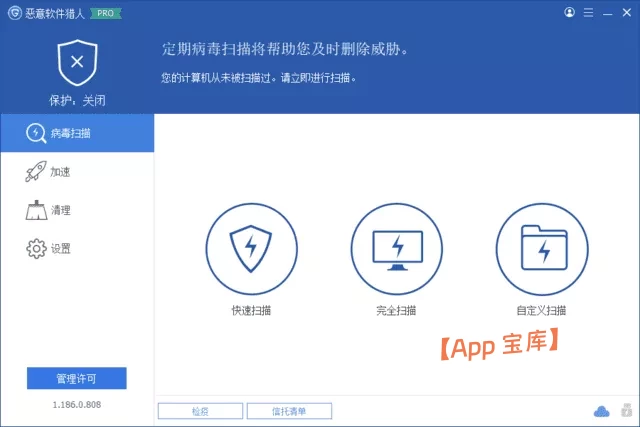Start a quick scan (快速扫描) shield icon
This screenshot has height=427, width=640.
click(x=251, y=249)
